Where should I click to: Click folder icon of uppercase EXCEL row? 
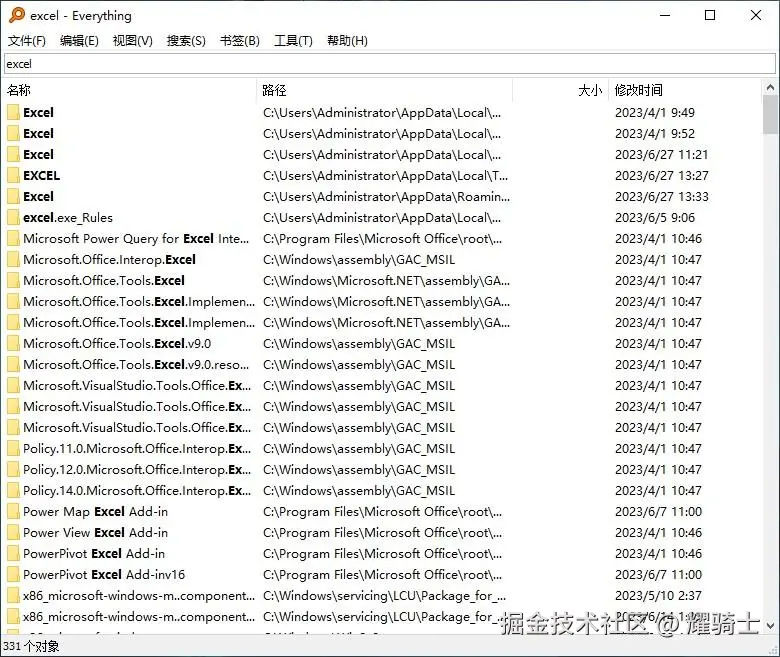point(13,176)
